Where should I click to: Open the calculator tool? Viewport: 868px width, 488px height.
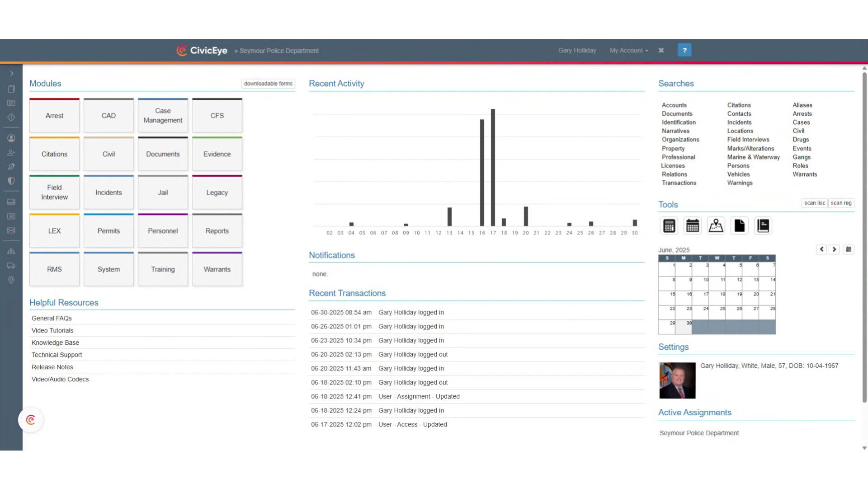click(x=669, y=225)
